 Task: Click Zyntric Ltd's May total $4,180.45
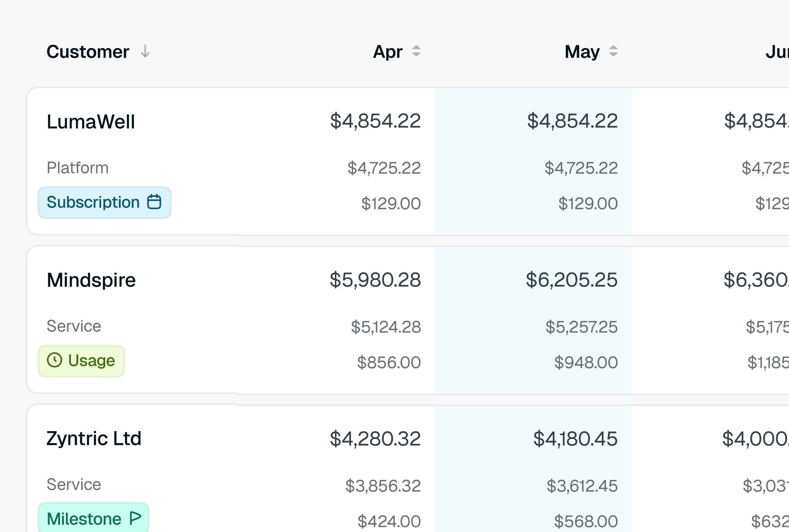click(575, 438)
